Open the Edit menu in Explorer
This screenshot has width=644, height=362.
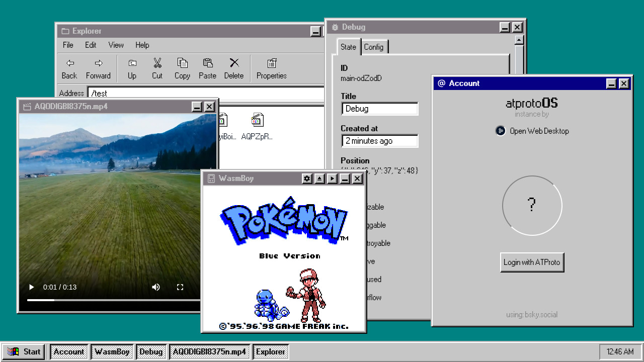(91, 45)
